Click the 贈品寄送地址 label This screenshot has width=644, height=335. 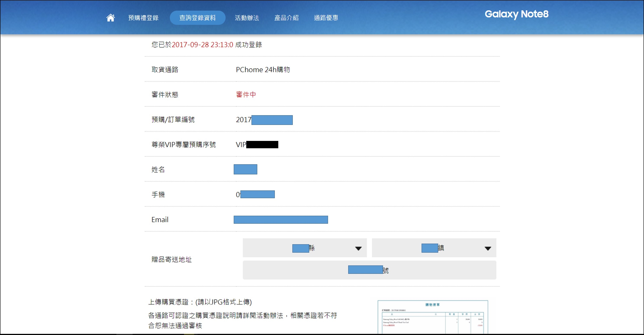172,260
